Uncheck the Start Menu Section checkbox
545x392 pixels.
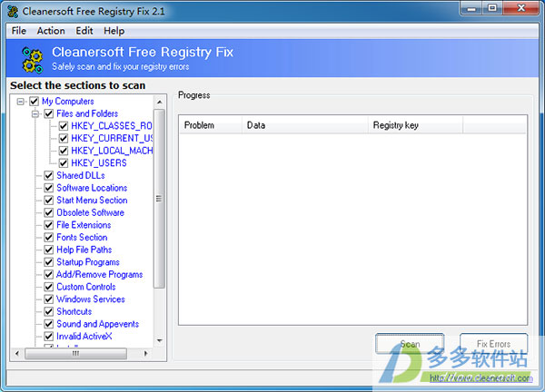point(49,200)
